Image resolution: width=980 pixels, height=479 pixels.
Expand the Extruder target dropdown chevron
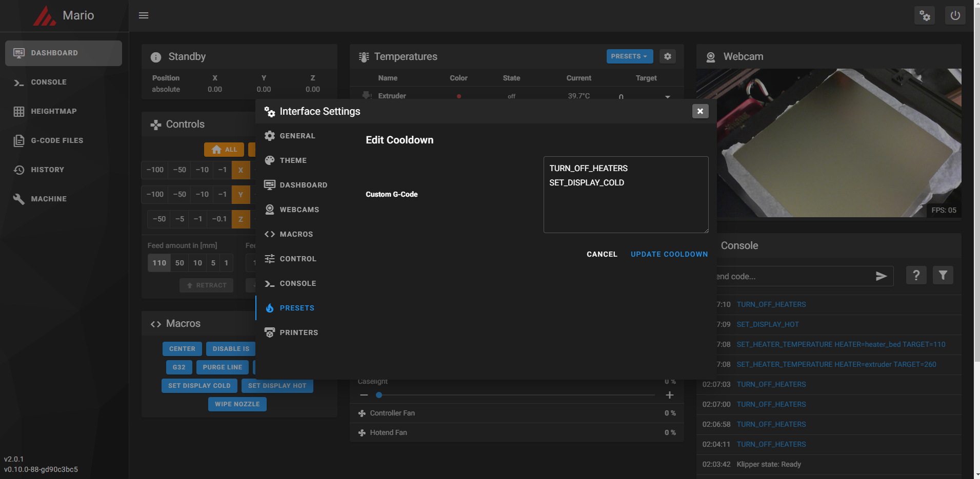tap(668, 96)
